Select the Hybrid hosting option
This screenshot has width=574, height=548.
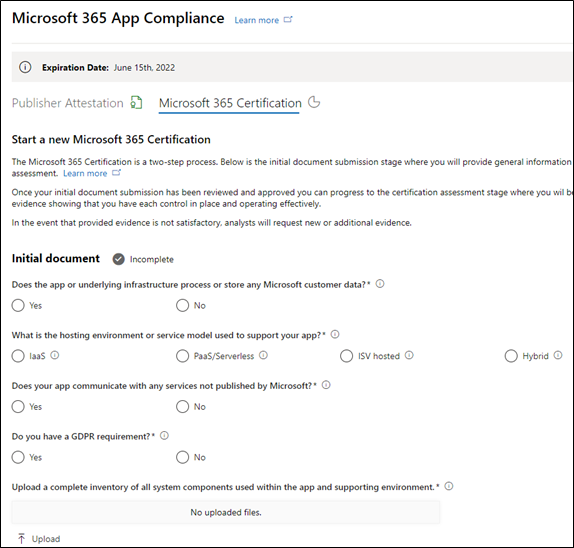click(511, 356)
